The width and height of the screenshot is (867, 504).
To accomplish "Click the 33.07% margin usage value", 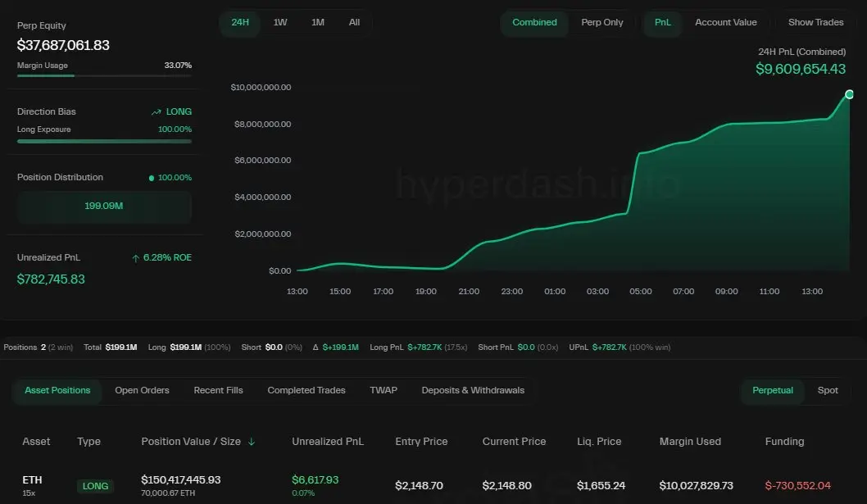I will 178,66.
